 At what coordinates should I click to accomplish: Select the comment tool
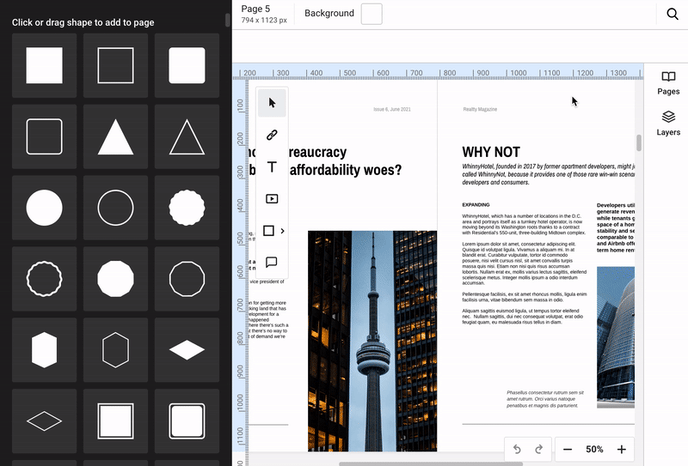tap(272, 262)
